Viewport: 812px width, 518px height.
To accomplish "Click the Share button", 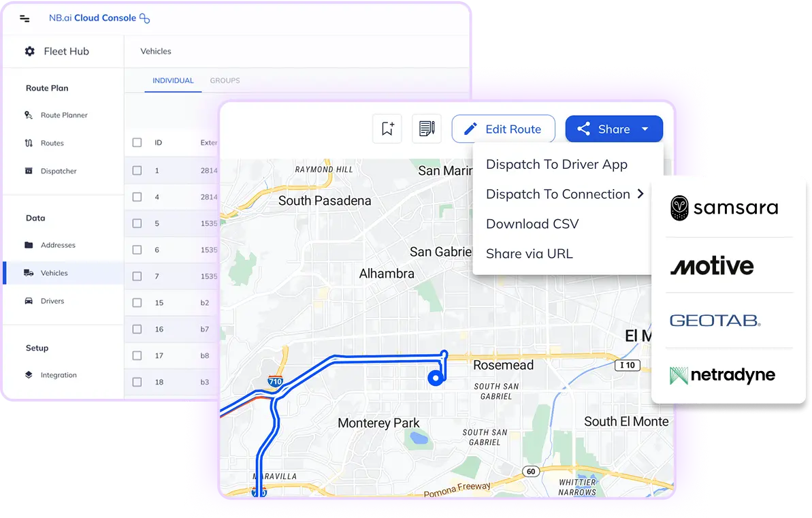I will (614, 129).
